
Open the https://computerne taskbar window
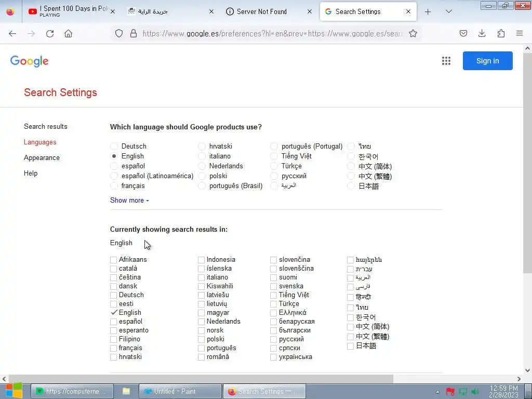click(x=72, y=391)
